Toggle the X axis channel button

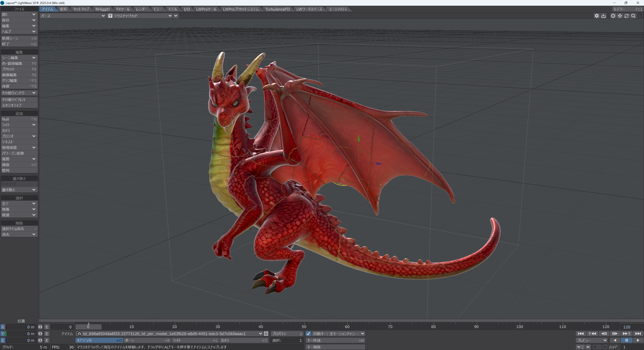(x=3, y=327)
